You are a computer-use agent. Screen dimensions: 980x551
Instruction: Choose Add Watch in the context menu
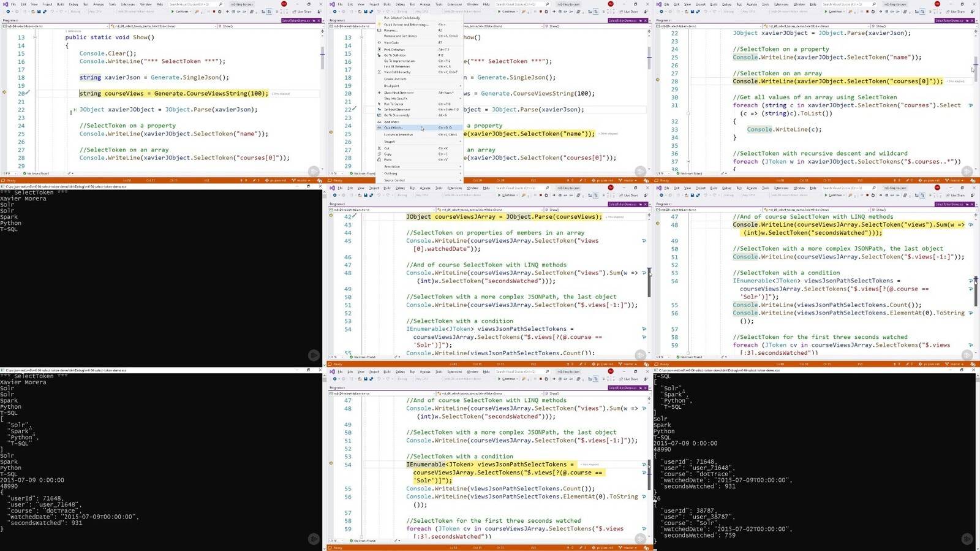[420, 122]
